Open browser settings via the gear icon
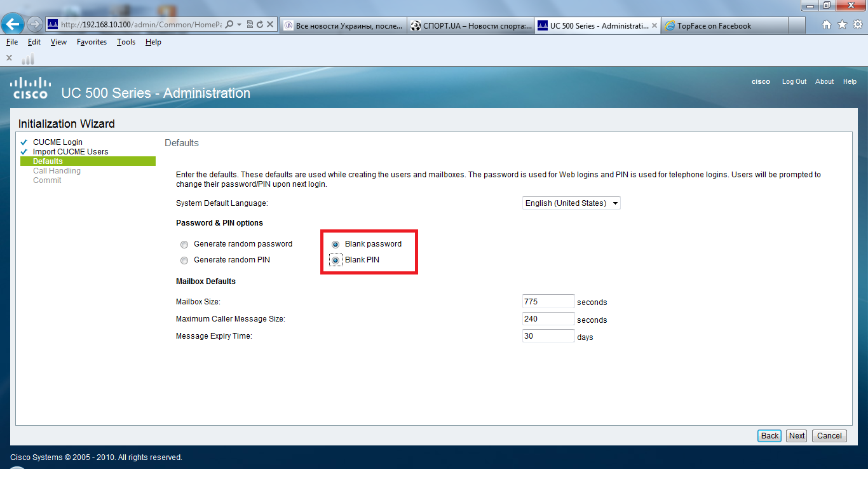This screenshot has height=488, width=868. coord(858,24)
